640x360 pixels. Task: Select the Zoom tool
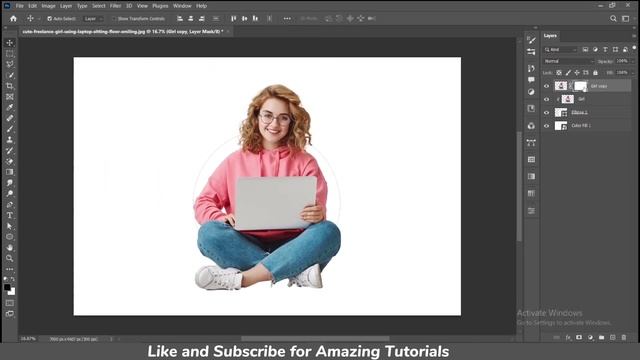[10, 258]
